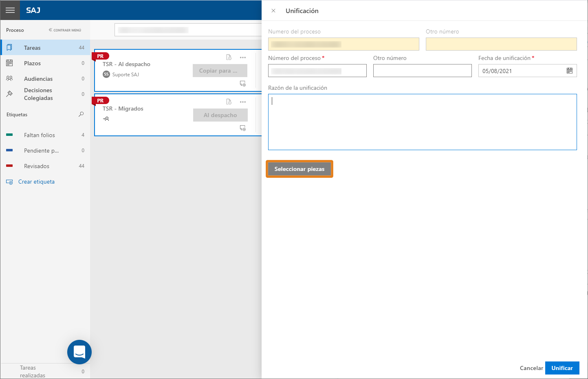Click the Crear etiqueta tag icon
The height and width of the screenshot is (379, 588).
[x=9, y=182]
